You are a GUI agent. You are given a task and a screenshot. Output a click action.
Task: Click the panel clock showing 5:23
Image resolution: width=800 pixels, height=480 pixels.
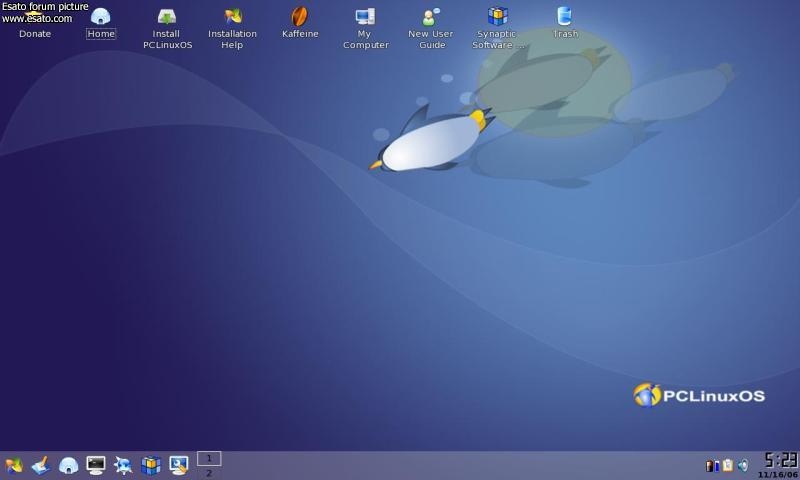[780, 460]
